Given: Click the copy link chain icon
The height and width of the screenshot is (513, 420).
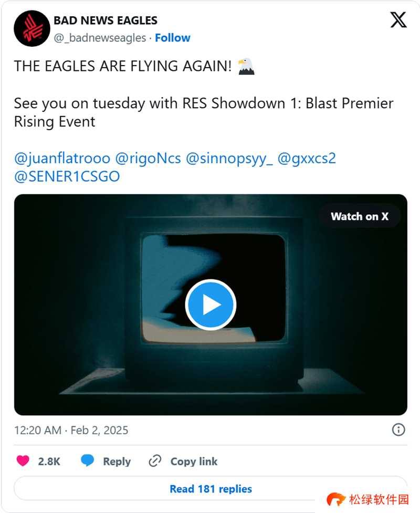Looking at the screenshot, I should [x=155, y=461].
